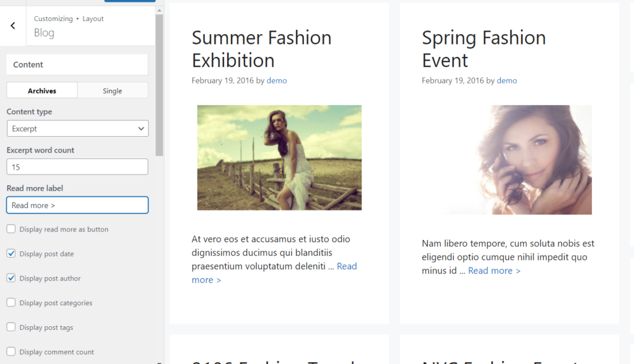
Task: Click the 'Nam libero tempore' excerpt paragraph
Action: click(x=508, y=257)
